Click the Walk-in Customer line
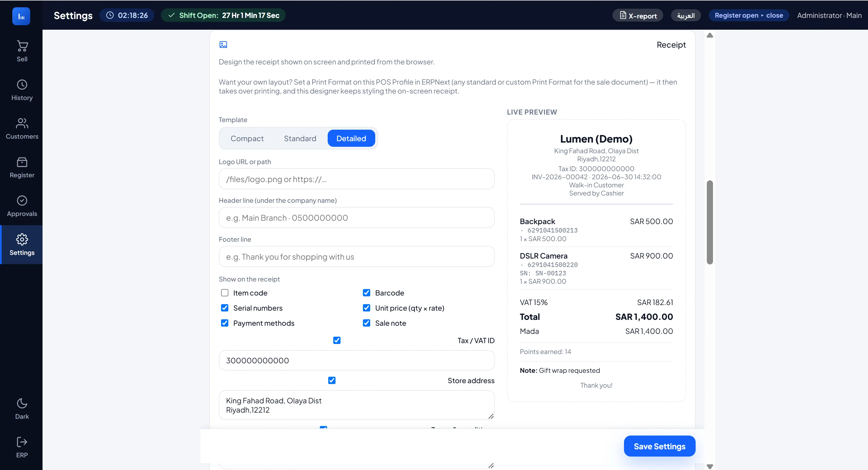Screen dimensions: 868x470 point(596,185)
